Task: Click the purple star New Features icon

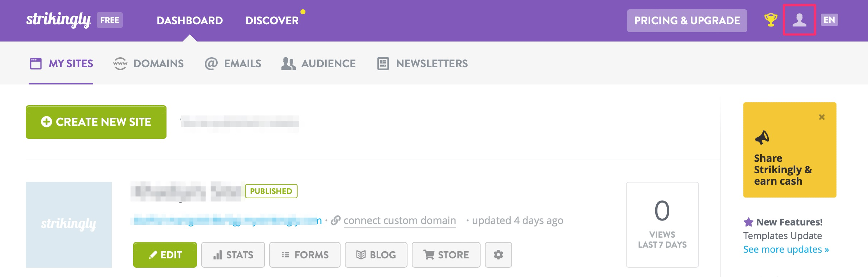Action: [x=748, y=222]
